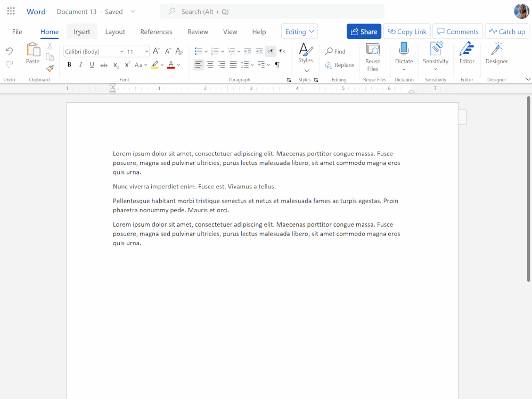Decrease the paragraph indent
Image resolution: width=532 pixels, height=399 pixels.
248,51
